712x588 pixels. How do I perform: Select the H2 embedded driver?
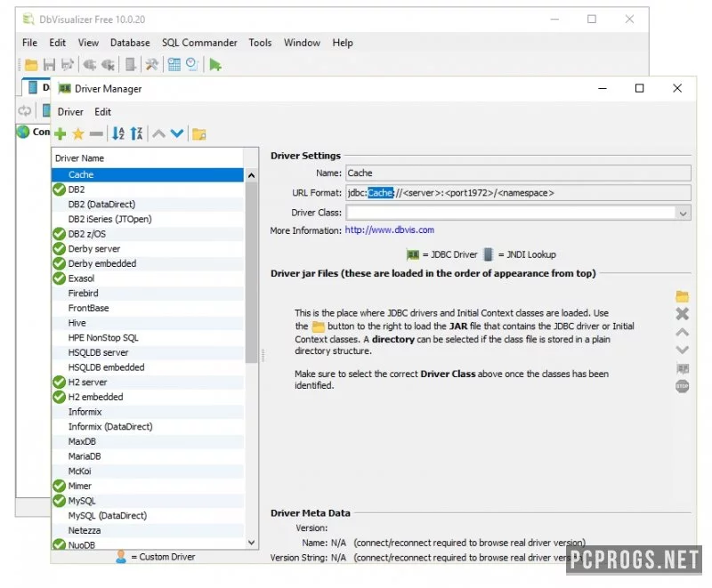pyautogui.click(x=148, y=397)
